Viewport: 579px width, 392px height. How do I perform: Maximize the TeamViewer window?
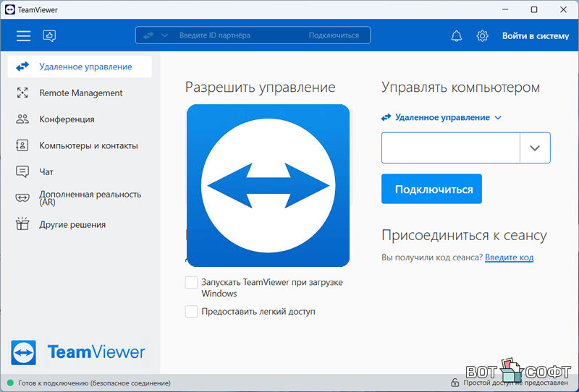(534, 9)
